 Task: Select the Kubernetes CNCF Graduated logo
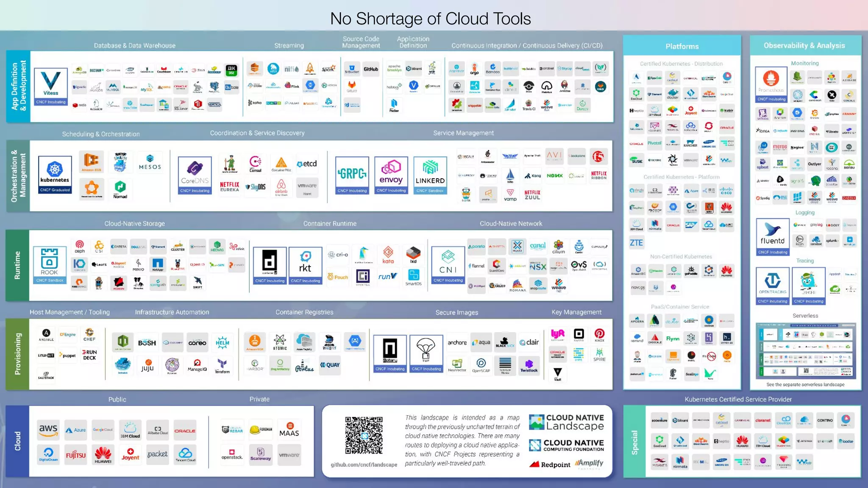click(x=55, y=175)
